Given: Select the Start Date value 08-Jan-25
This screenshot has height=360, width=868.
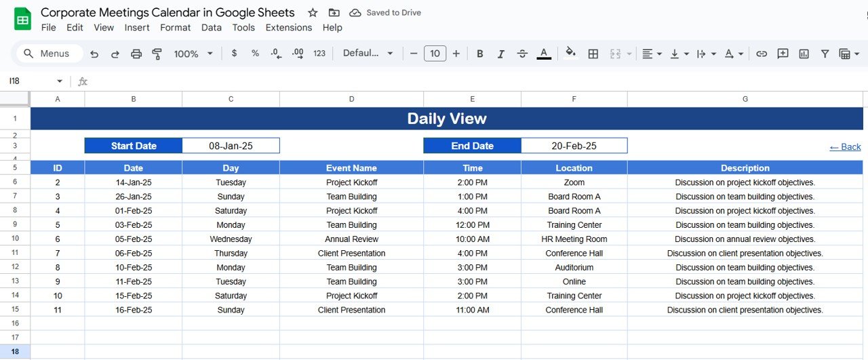Looking at the screenshot, I should [231, 146].
